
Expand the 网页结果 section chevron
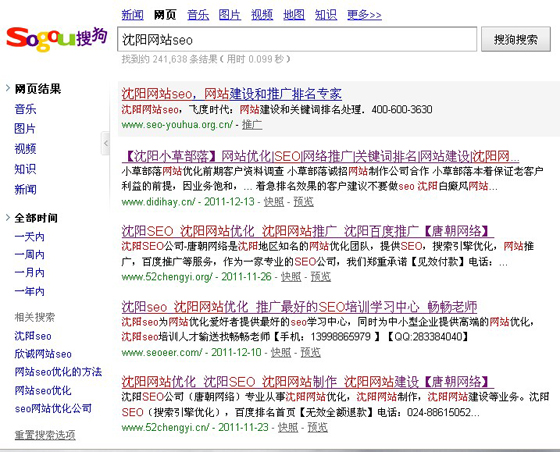[8, 88]
